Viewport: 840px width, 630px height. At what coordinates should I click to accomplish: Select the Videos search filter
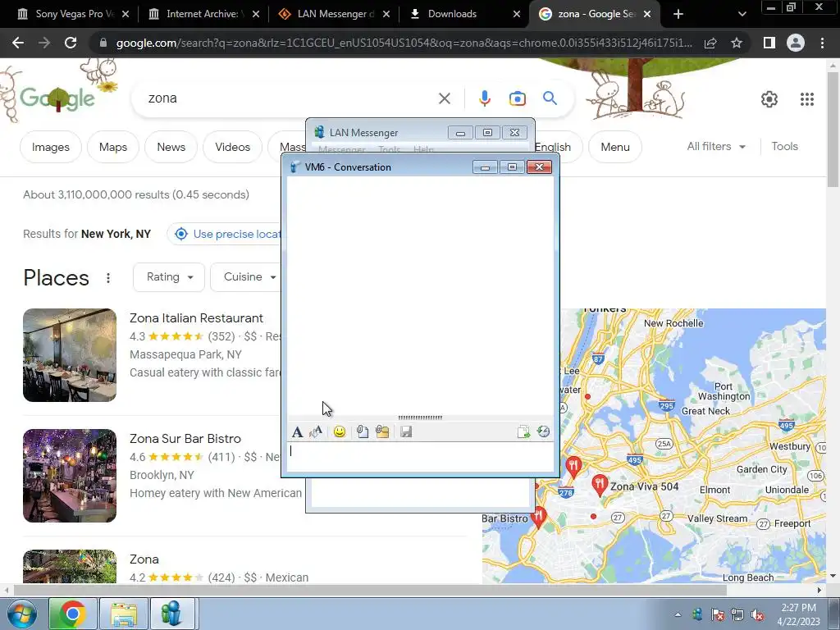[232, 147]
